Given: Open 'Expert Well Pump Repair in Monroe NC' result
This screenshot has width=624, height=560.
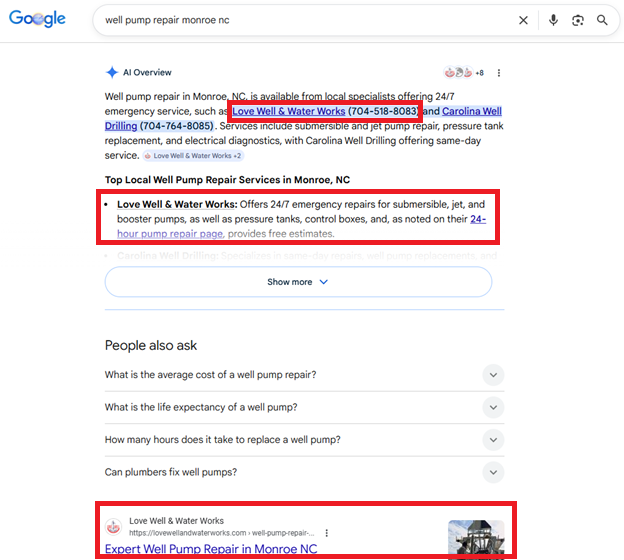Looking at the screenshot, I should click(211, 549).
